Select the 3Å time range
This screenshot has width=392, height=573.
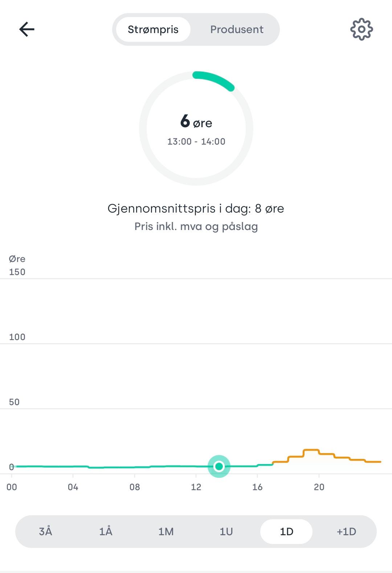pyautogui.click(x=45, y=532)
